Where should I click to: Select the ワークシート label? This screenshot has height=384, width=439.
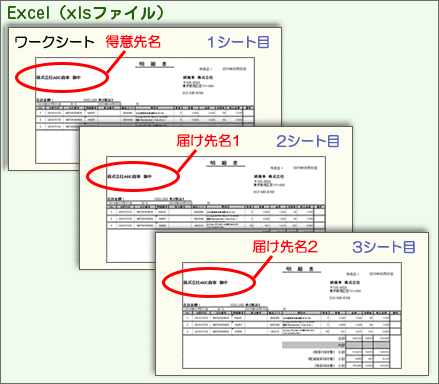pyautogui.click(x=55, y=42)
